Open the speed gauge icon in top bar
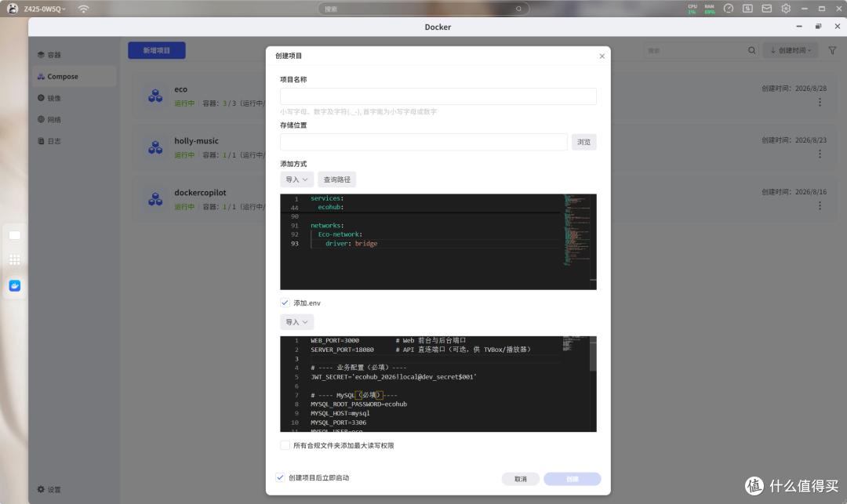Screen dimensions: 847x504 tap(729, 9)
